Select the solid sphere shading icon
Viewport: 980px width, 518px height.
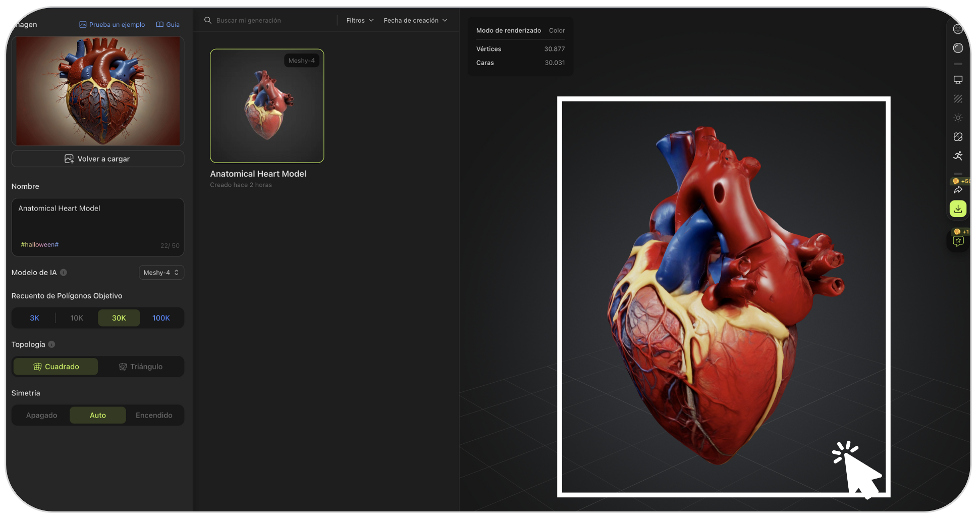click(958, 48)
